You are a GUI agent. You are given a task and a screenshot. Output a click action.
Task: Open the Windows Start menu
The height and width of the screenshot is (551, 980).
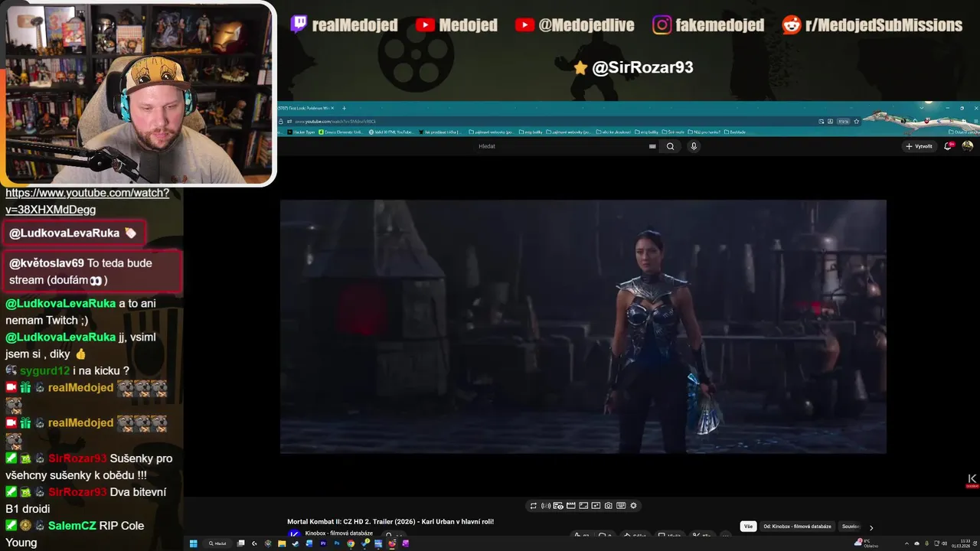193,543
